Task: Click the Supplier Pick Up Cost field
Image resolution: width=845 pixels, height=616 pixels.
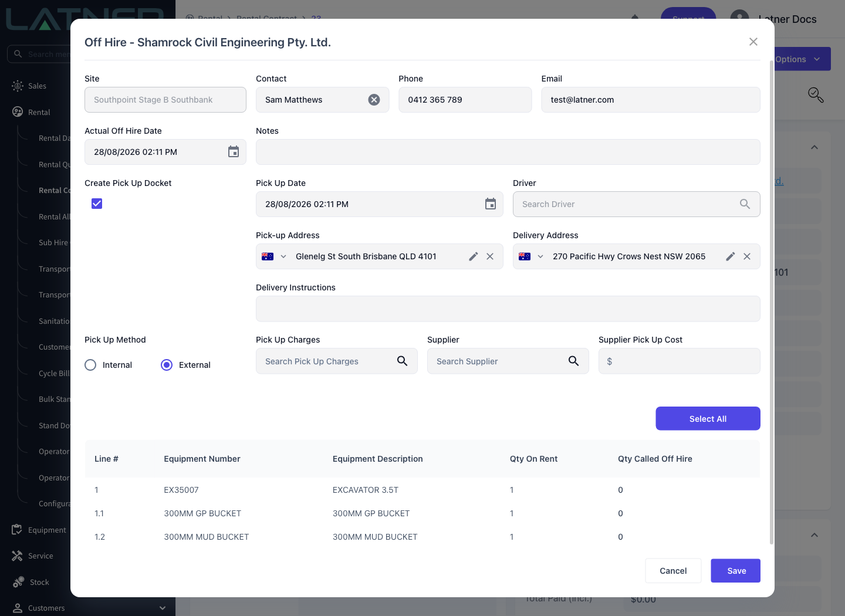Action: click(680, 361)
